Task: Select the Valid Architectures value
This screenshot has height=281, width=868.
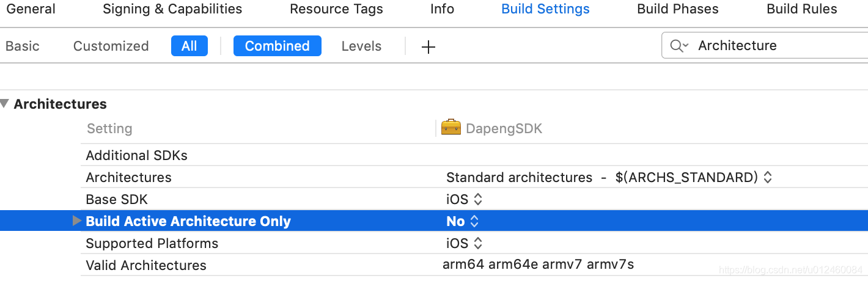Action: tap(538, 265)
